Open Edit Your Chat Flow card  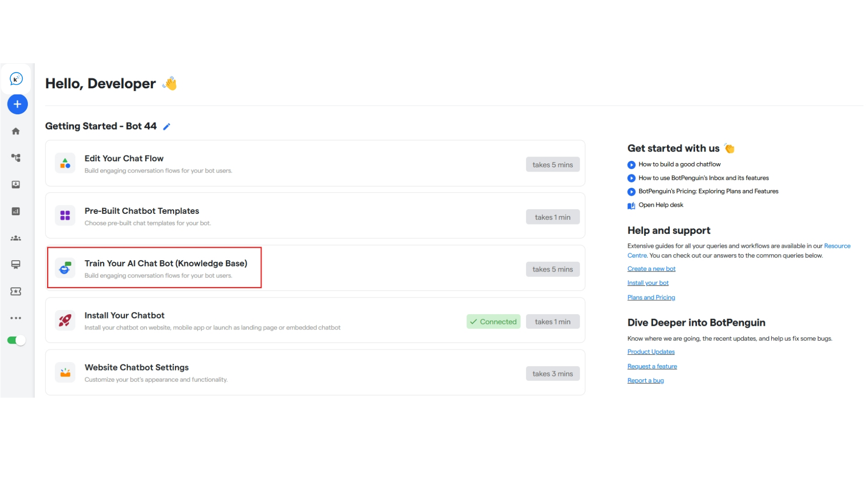315,163
